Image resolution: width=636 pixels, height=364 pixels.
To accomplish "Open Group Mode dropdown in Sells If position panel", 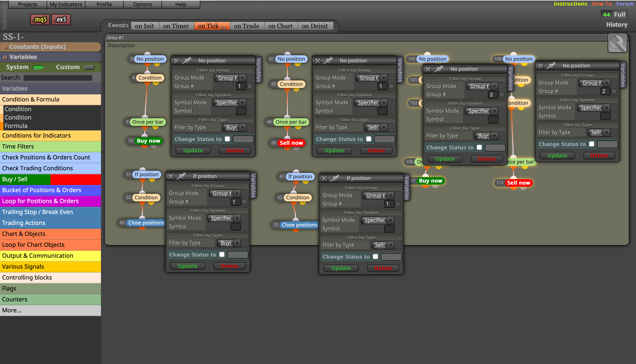I will click(379, 196).
